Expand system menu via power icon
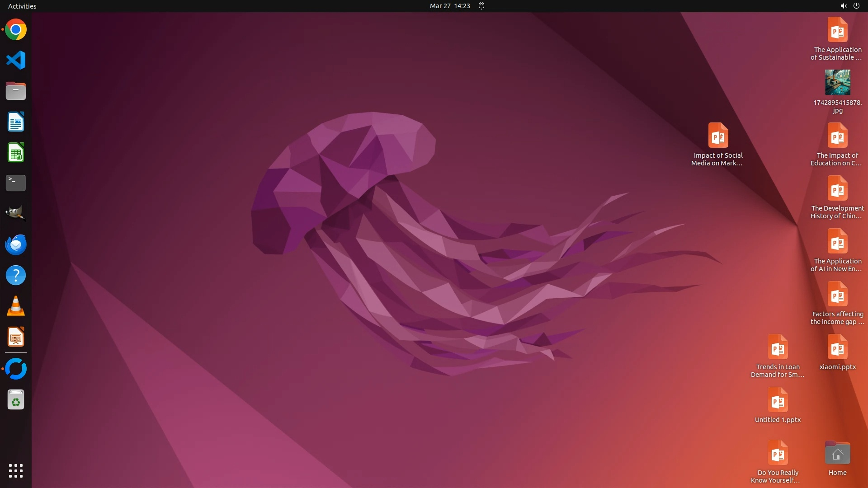The image size is (868, 488). pos(856,6)
